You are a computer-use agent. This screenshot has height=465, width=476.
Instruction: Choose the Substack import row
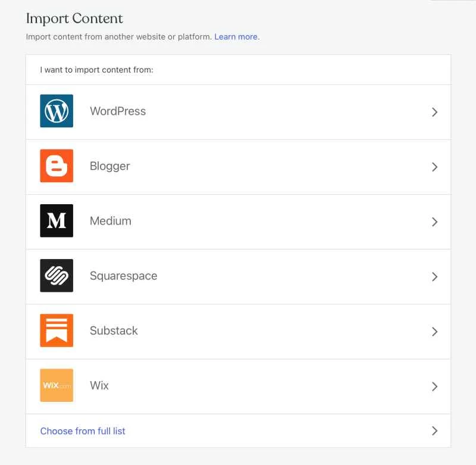tap(238, 332)
